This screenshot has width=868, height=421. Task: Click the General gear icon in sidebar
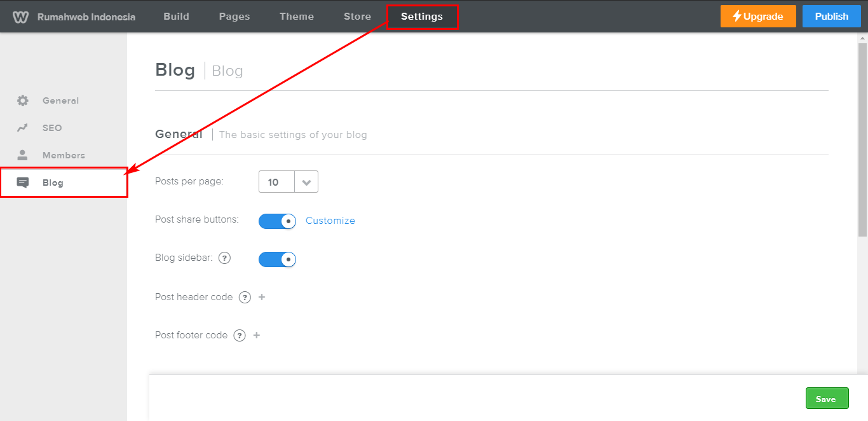[23, 100]
